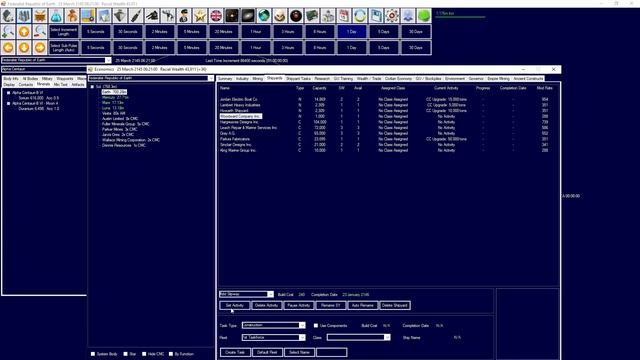Click the Delete Activity button
640x360 pixels.
[267, 305]
